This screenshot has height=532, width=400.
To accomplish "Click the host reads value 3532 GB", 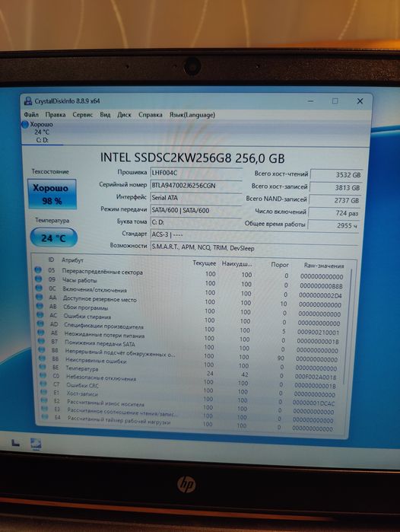I will [x=337, y=175].
